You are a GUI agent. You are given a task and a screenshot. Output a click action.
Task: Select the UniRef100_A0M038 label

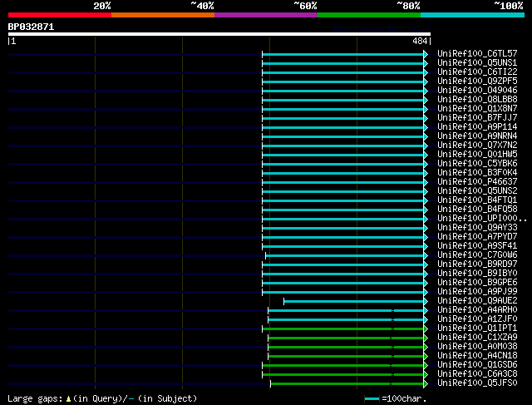click(x=477, y=347)
